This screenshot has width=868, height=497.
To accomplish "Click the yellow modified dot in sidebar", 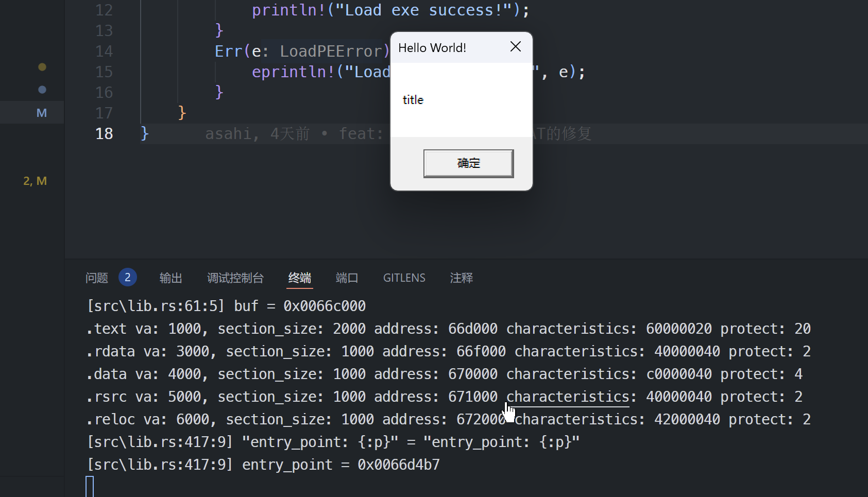I will [42, 67].
